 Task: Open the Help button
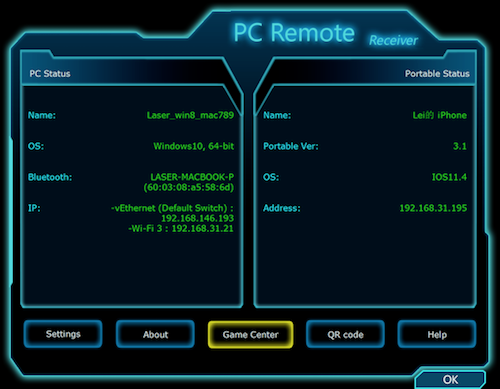coord(437,334)
